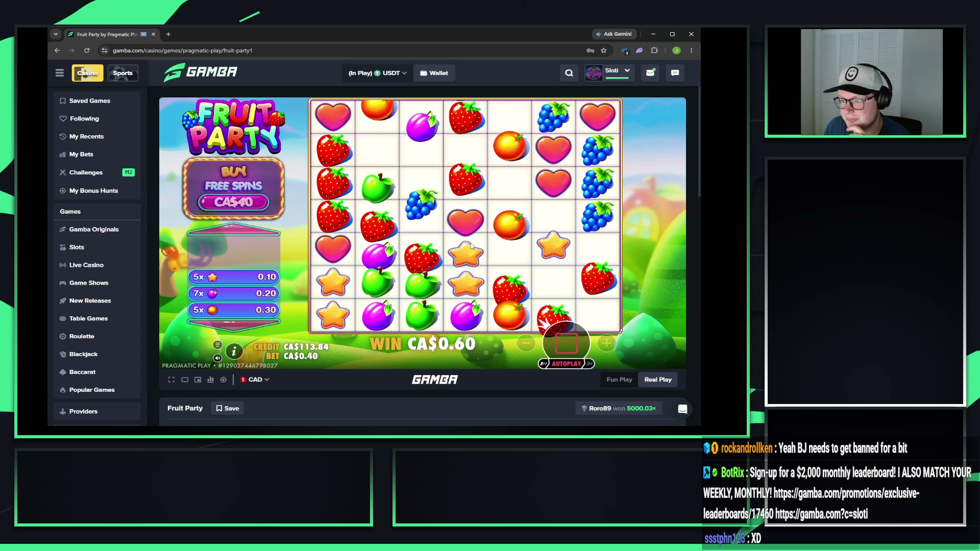This screenshot has width=980, height=551.
Task: Open Challenges in sidebar
Action: click(x=97, y=172)
